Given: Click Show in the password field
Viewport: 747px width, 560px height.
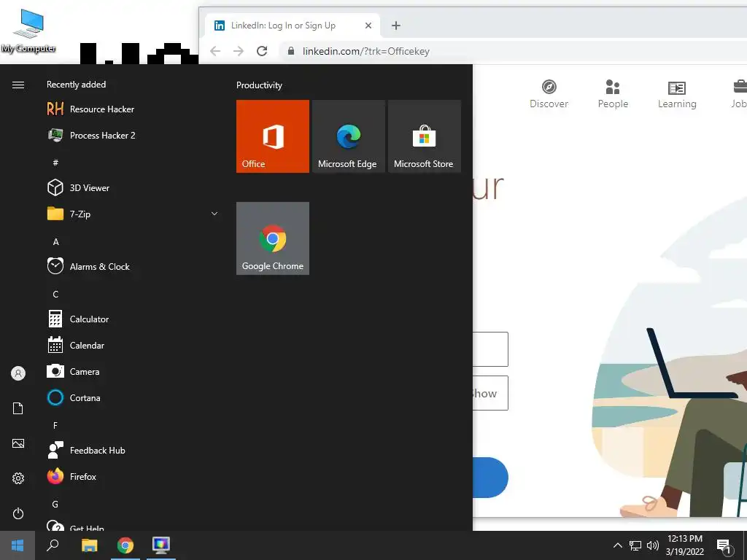Looking at the screenshot, I should [484, 393].
